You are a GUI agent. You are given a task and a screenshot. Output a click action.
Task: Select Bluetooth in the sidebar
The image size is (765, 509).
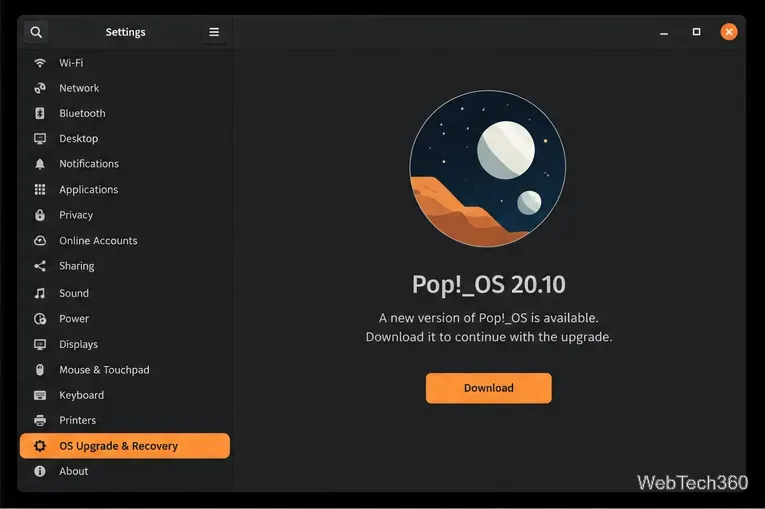(x=125, y=113)
